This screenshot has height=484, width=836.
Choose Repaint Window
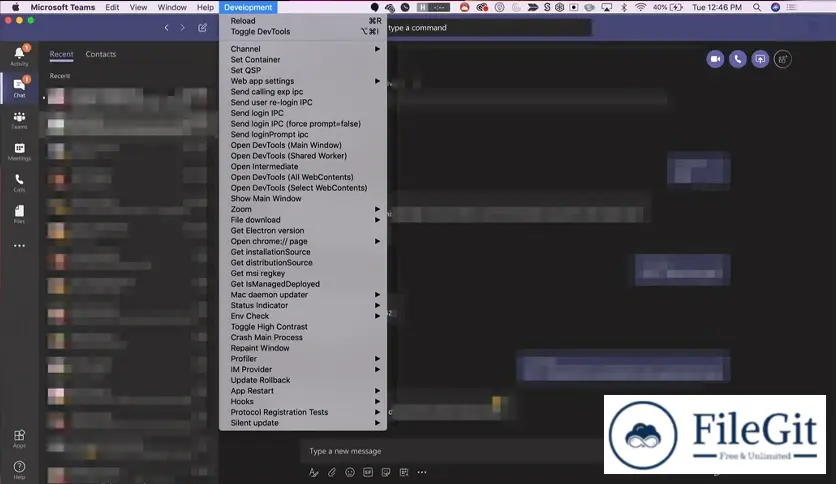pyautogui.click(x=303, y=348)
